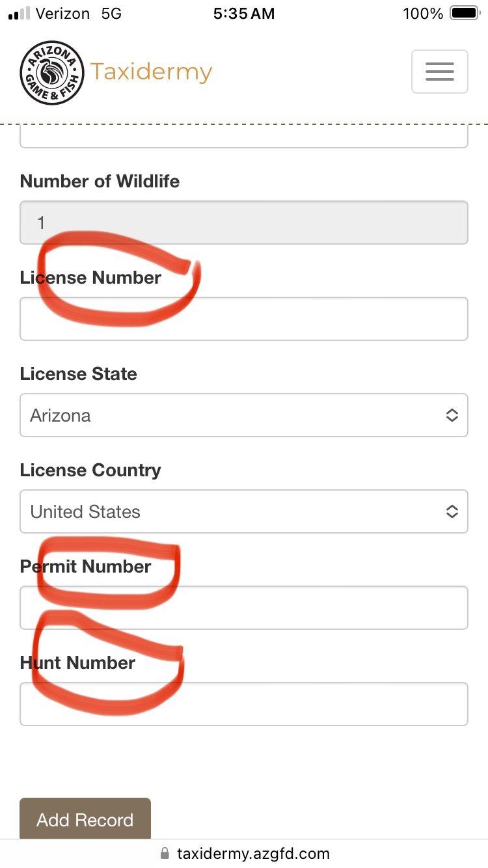
Task: Tap the Permit Number label
Action: pos(85,567)
